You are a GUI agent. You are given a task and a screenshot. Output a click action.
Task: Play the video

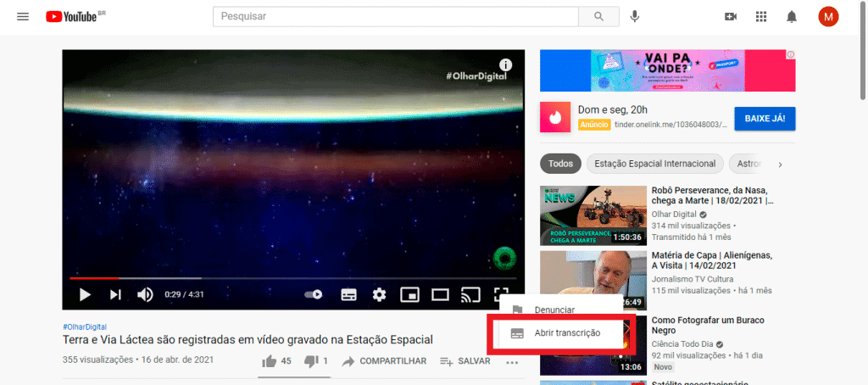(85, 294)
